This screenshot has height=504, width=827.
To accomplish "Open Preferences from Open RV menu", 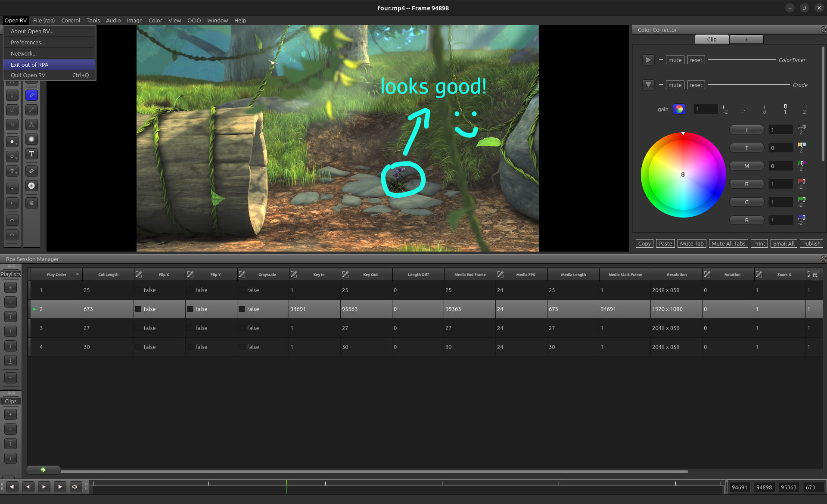I will pyautogui.click(x=50, y=42).
